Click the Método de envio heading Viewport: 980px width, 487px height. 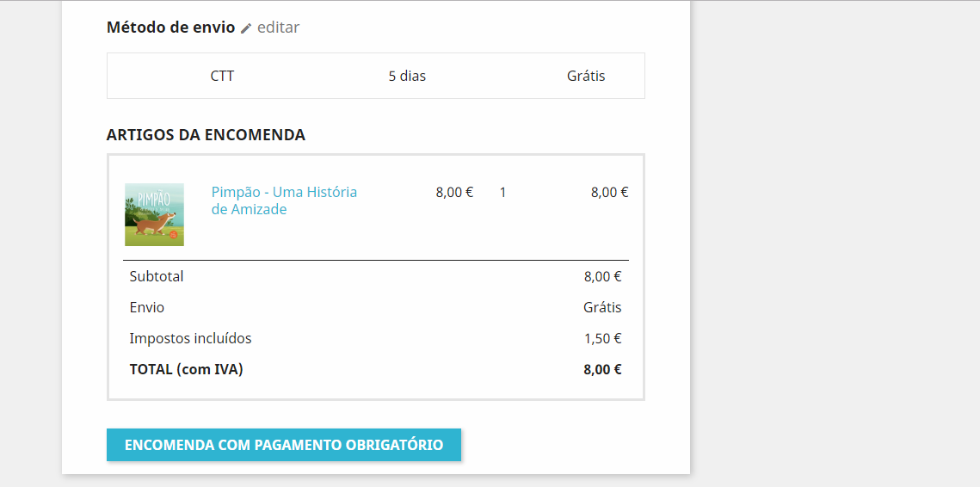(x=170, y=28)
